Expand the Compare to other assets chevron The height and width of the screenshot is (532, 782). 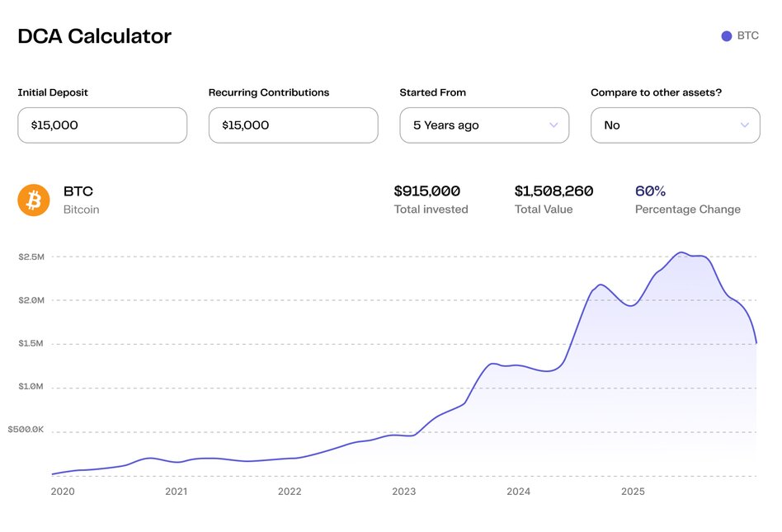[744, 125]
